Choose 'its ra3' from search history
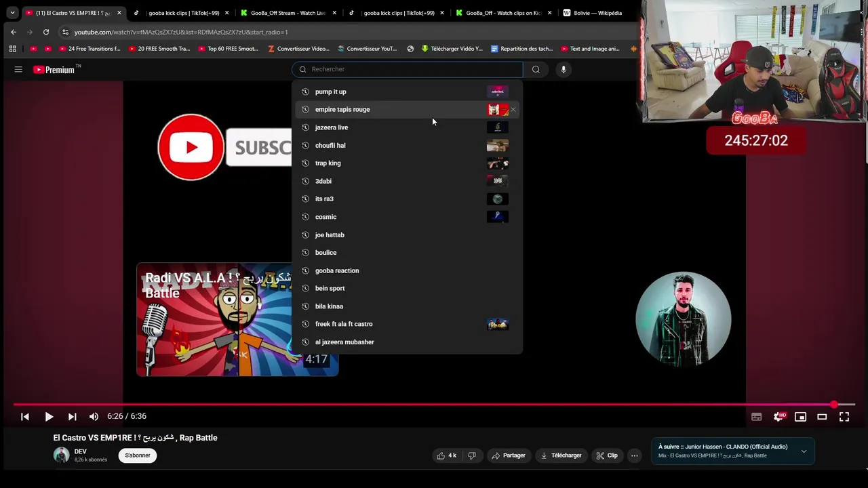Image resolution: width=868 pixels, height=488 pixels. pos(408,199)
